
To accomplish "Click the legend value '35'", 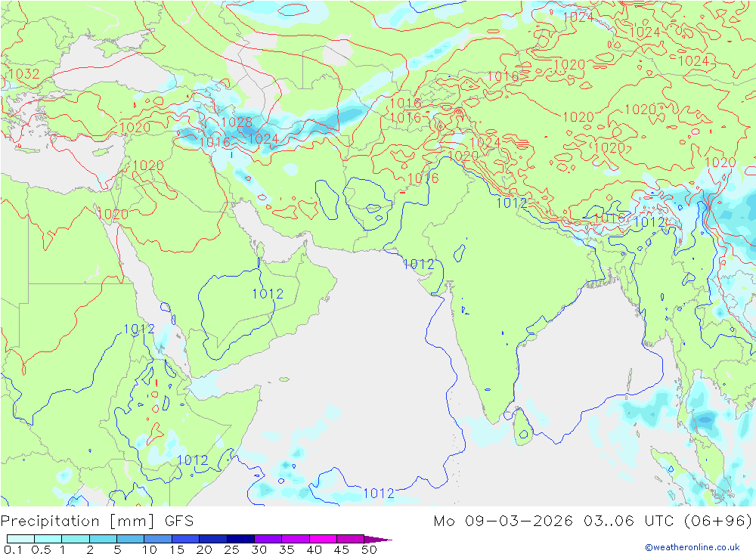I will [287, 549].
